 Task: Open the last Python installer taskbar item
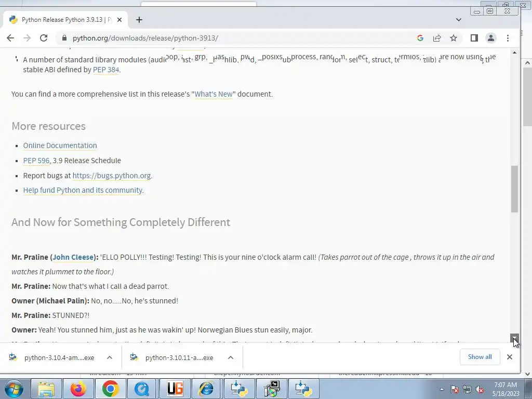coord(303,389)
